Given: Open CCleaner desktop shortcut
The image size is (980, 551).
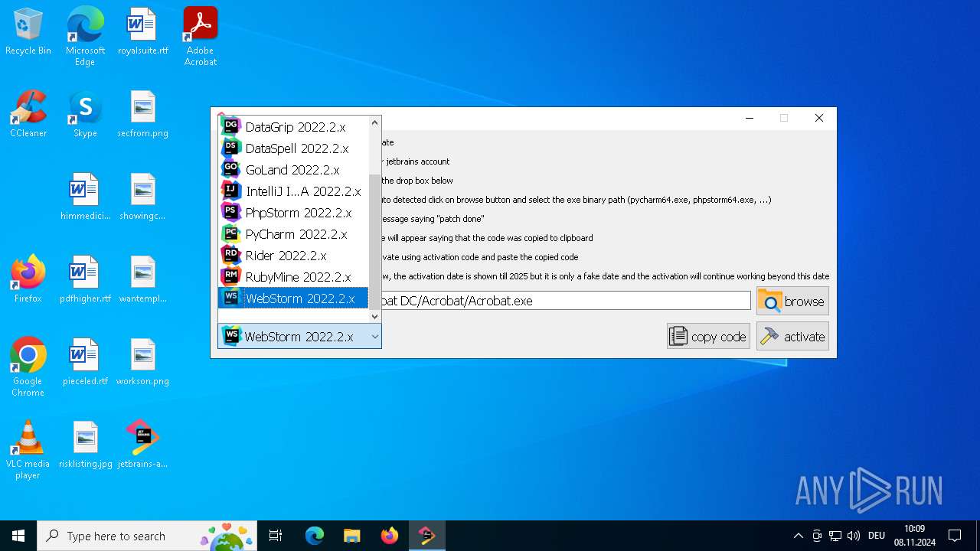Looking at the screenshot, I should point(28,115).
